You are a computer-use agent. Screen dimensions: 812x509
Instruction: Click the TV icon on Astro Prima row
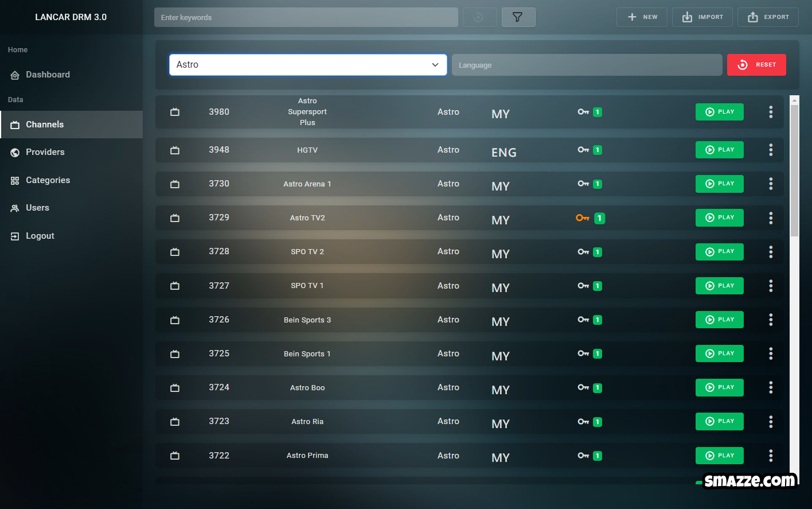(175, 456)
